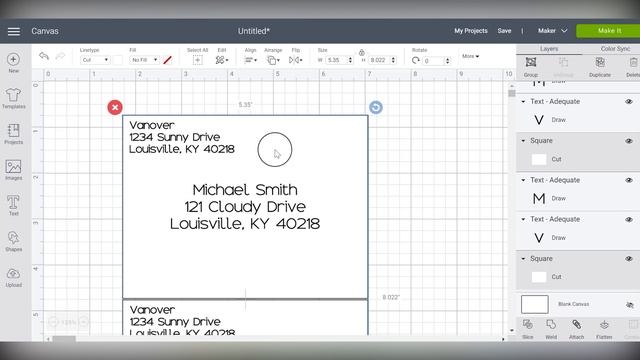
Task: Switch to the Layers tab
Action: (549, 49)
